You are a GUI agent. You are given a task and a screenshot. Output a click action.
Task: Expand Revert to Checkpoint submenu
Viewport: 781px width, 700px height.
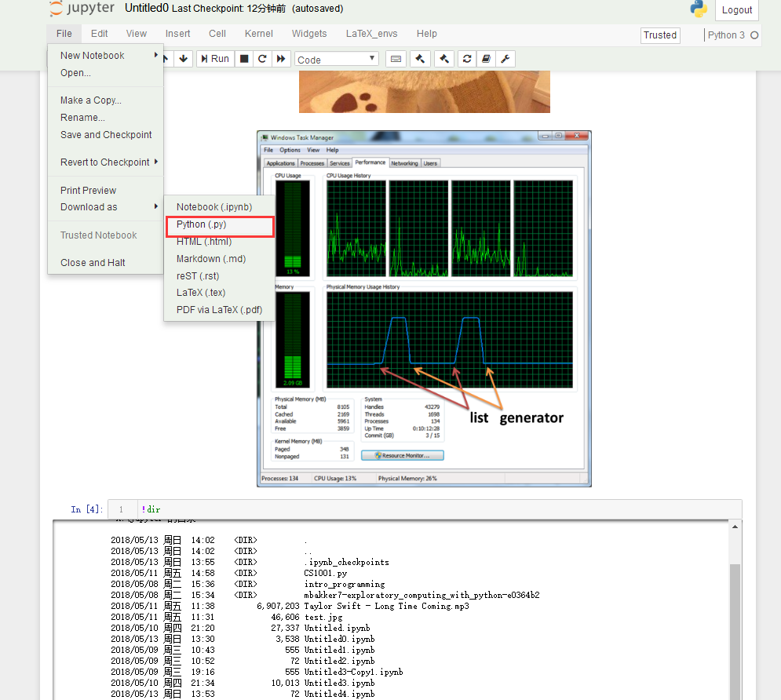click(x=106, y=162)
